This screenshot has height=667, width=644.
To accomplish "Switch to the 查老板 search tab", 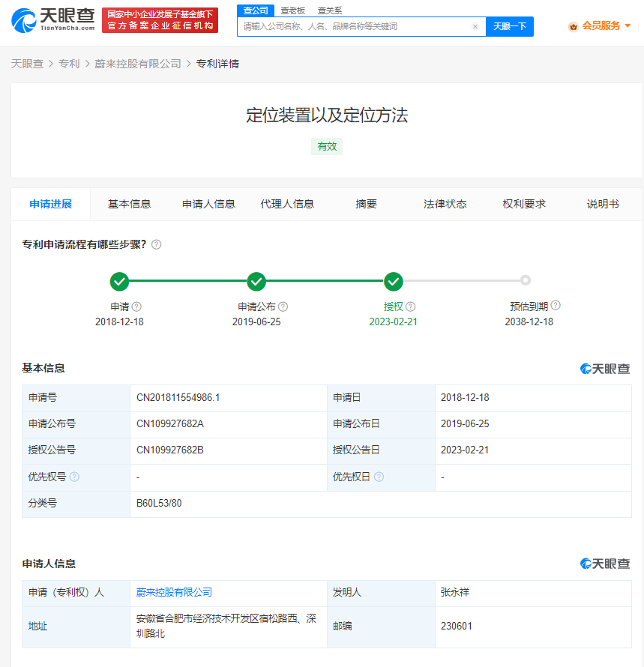I will point(292,10).
